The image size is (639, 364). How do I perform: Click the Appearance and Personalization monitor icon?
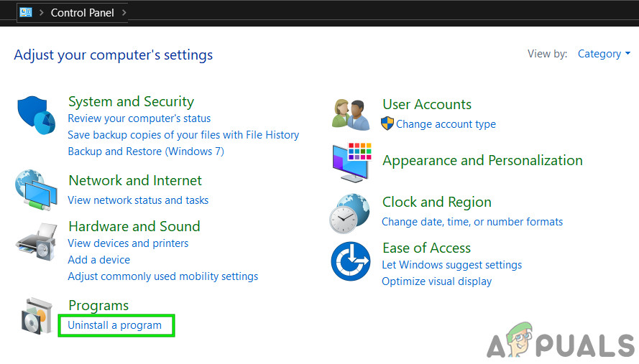click(x=351, y=162)
